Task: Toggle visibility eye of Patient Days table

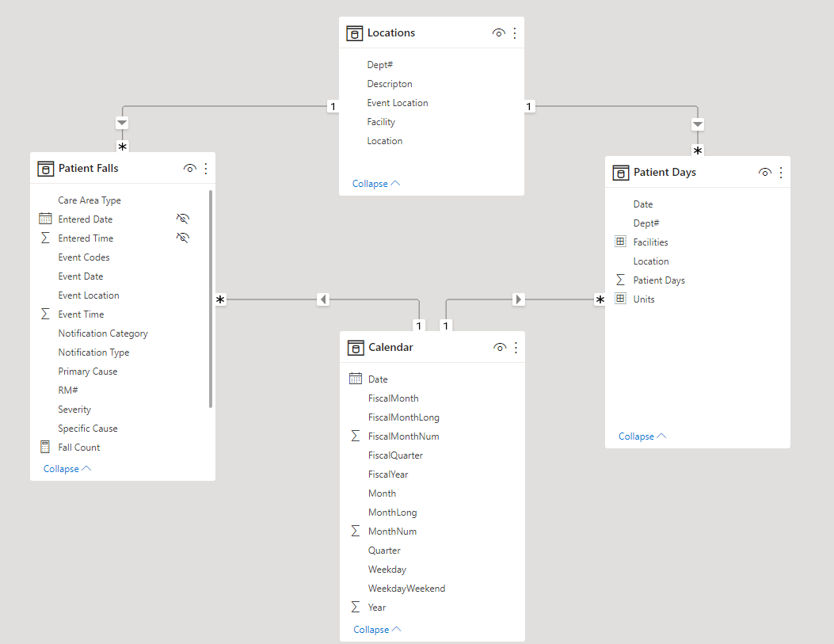Action: (765, 173)
